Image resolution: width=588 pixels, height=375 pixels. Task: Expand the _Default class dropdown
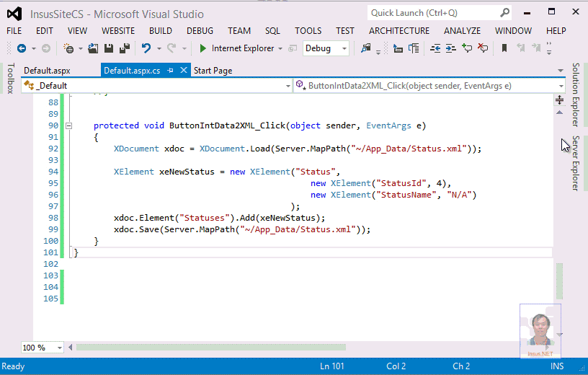(286, 85)
